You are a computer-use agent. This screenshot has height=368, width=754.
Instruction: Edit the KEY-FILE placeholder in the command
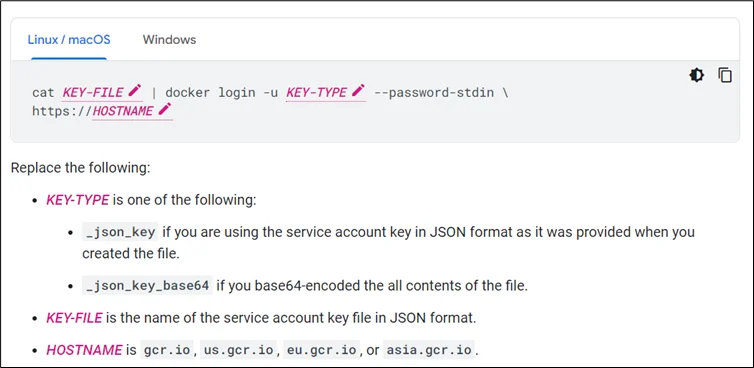coord(93,92)
